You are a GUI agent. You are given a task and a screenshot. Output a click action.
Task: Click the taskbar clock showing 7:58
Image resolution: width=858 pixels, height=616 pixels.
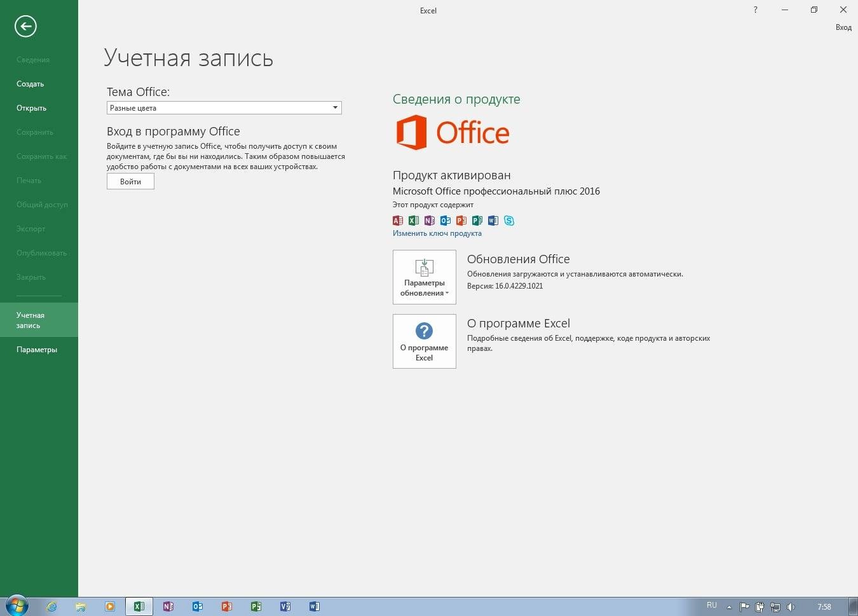[824, 607]
